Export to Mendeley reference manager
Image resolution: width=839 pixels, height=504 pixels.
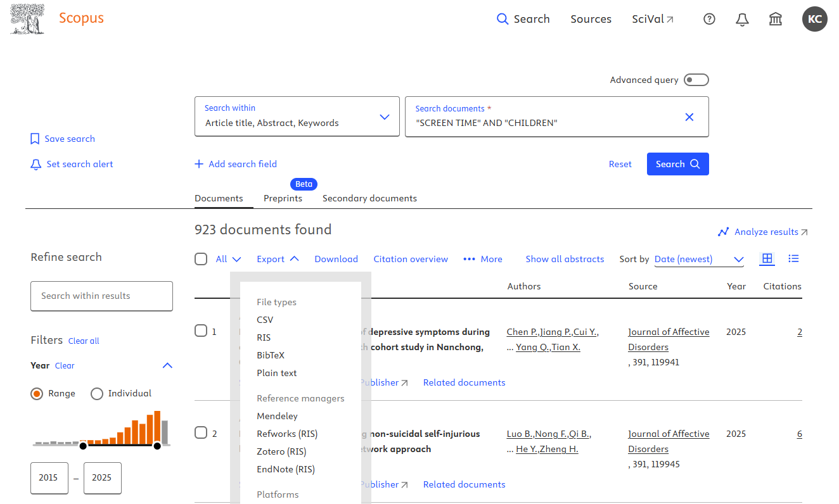[277, 416]
